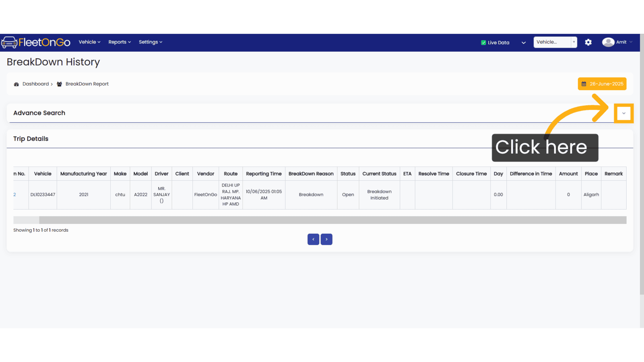Sort by Place column header
Image resolution: width=644 pixels, height=362 pixels.
coord(591,174)
